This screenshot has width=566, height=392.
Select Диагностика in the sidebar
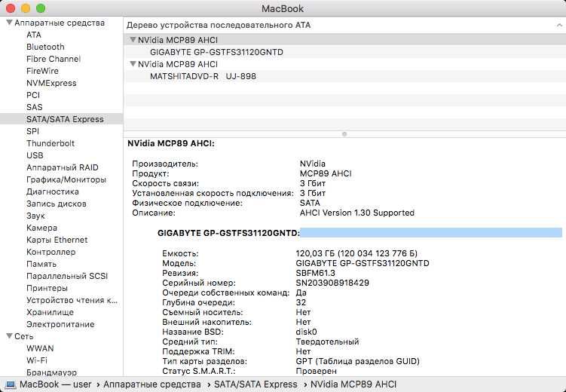click(x=53, y=191)
